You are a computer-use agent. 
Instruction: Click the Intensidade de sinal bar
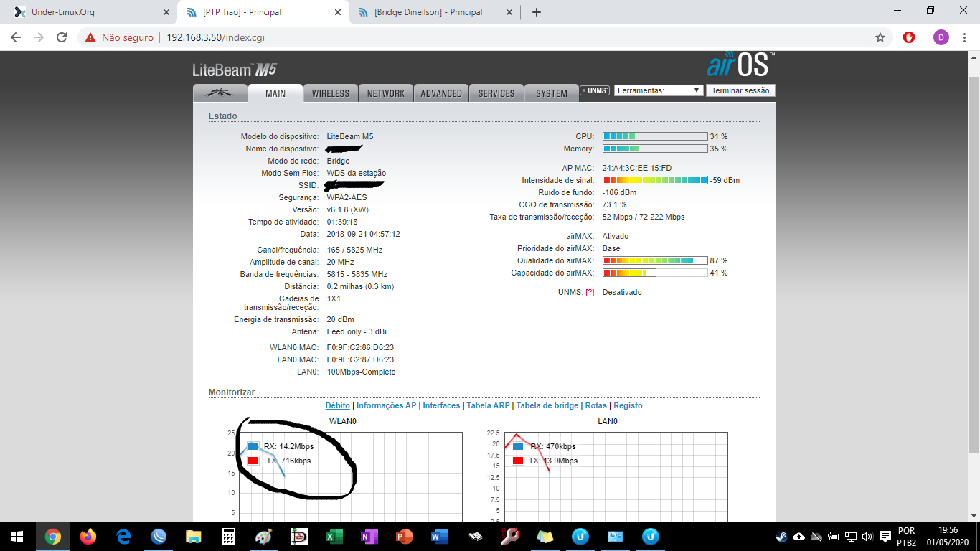point(655,180)
